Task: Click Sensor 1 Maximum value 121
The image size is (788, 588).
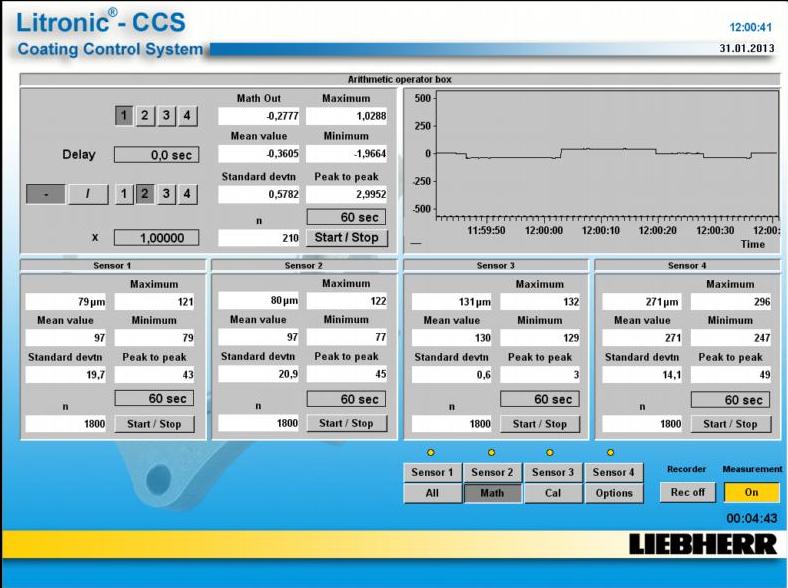Action: [154, 302]
